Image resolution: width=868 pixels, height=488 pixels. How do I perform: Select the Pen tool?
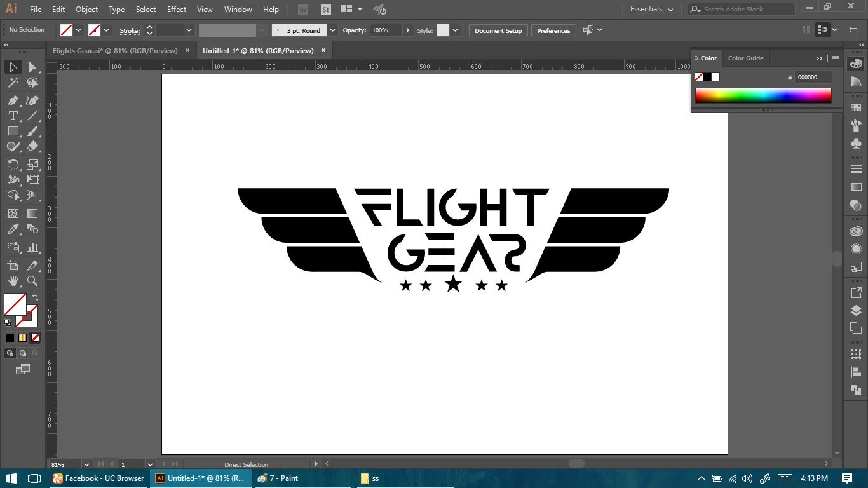coord(13,100)
